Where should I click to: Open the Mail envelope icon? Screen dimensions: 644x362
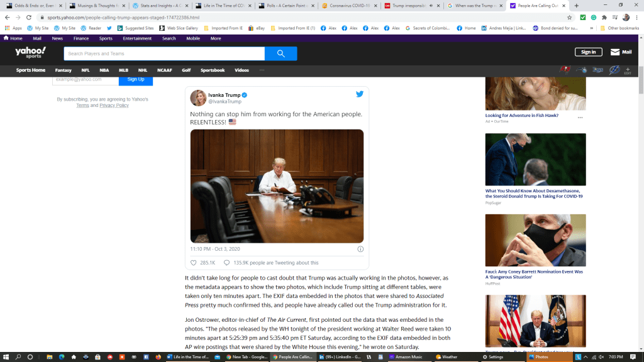[x=615, y=52]
